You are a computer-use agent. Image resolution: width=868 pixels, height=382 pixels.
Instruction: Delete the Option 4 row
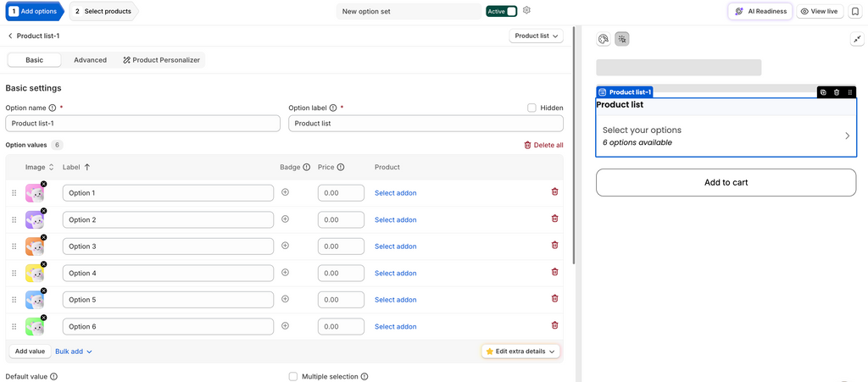click(554, 271)
